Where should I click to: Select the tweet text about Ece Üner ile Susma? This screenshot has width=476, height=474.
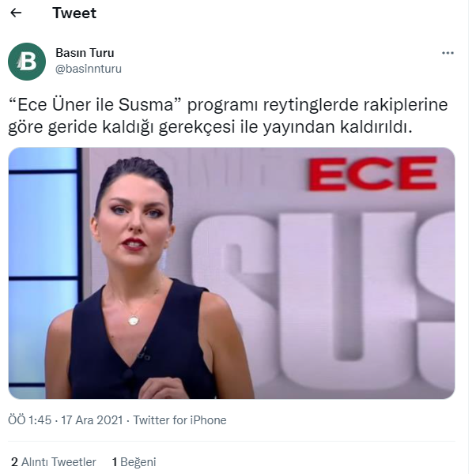coord(228,115)
